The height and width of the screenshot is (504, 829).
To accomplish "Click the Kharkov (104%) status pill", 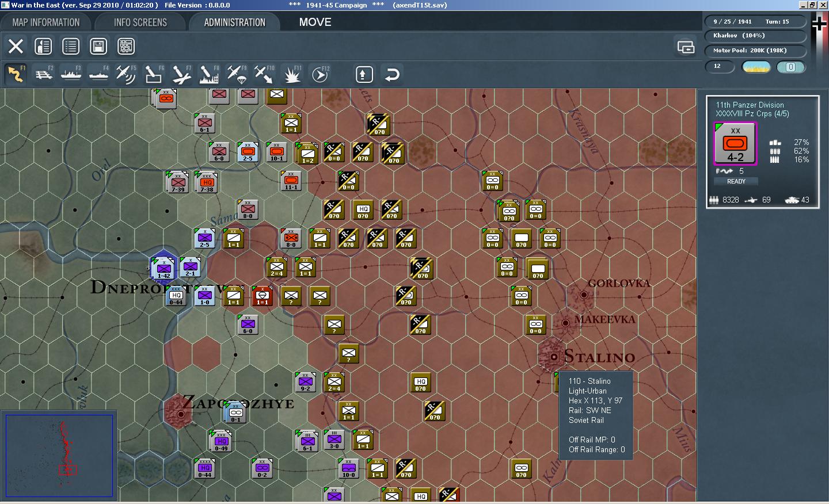I will (755, 36).
